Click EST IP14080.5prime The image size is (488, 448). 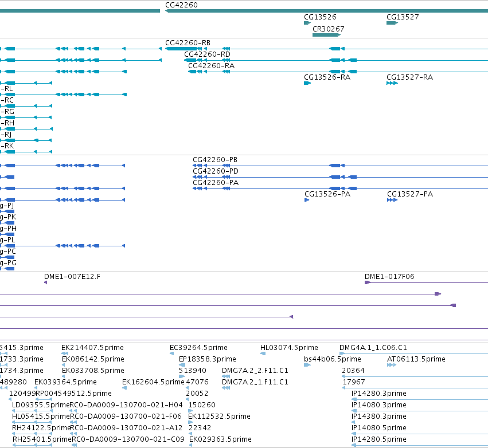pos(379,428)
